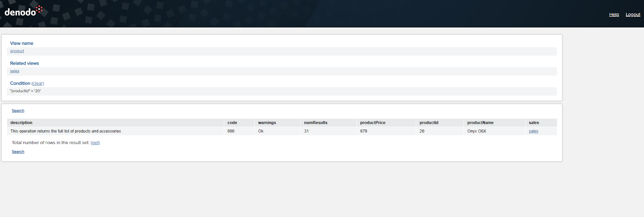Image resolution: width=644 pixels, height=217 pixels.
Task: Log out via the Logout link
Action: pos(633,15)
